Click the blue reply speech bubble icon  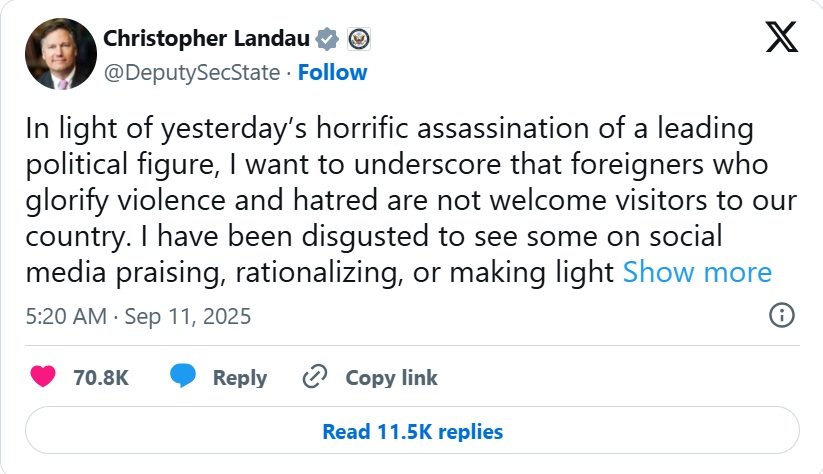[x=182, y=377]
